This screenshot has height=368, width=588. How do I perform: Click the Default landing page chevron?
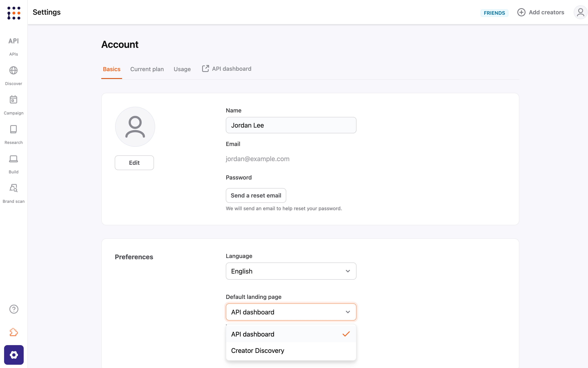348,312
